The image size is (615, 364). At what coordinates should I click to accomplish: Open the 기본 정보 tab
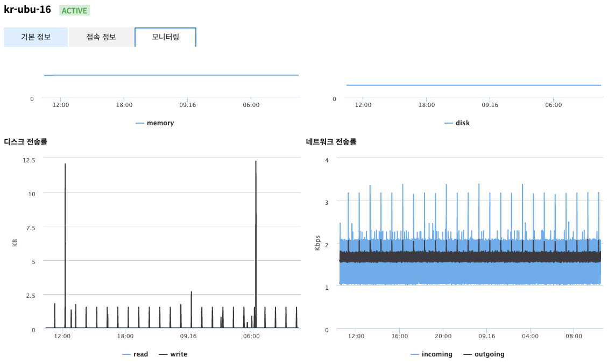point(36,37)
